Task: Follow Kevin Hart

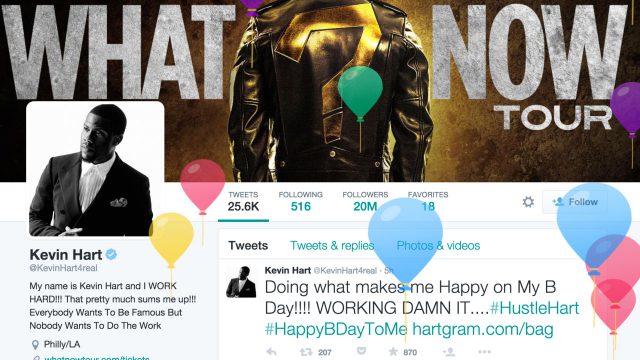Action: pos(575,202)
